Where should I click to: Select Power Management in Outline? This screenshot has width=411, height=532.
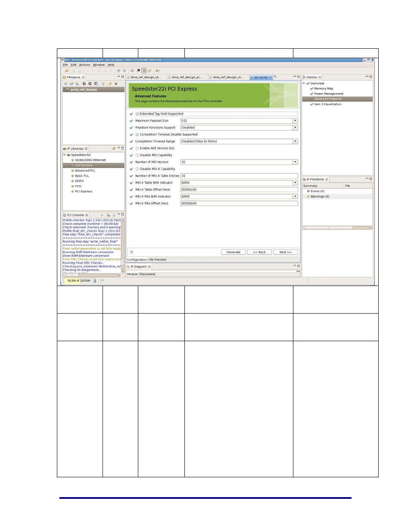pos(329,93)
